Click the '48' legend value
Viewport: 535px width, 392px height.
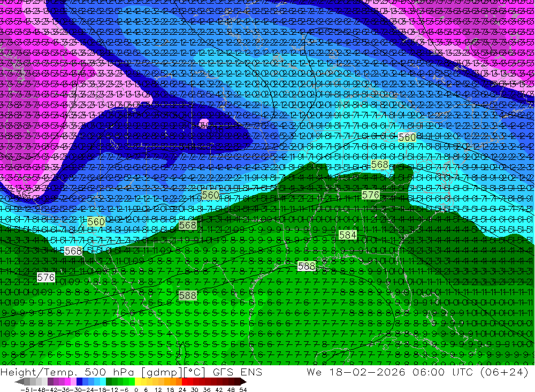tap(231, 390)
